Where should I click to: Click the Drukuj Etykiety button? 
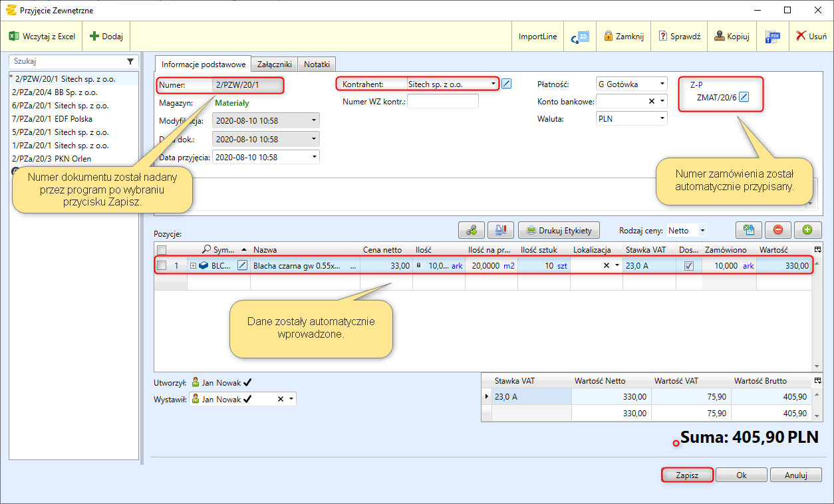[x=559, y=230]
